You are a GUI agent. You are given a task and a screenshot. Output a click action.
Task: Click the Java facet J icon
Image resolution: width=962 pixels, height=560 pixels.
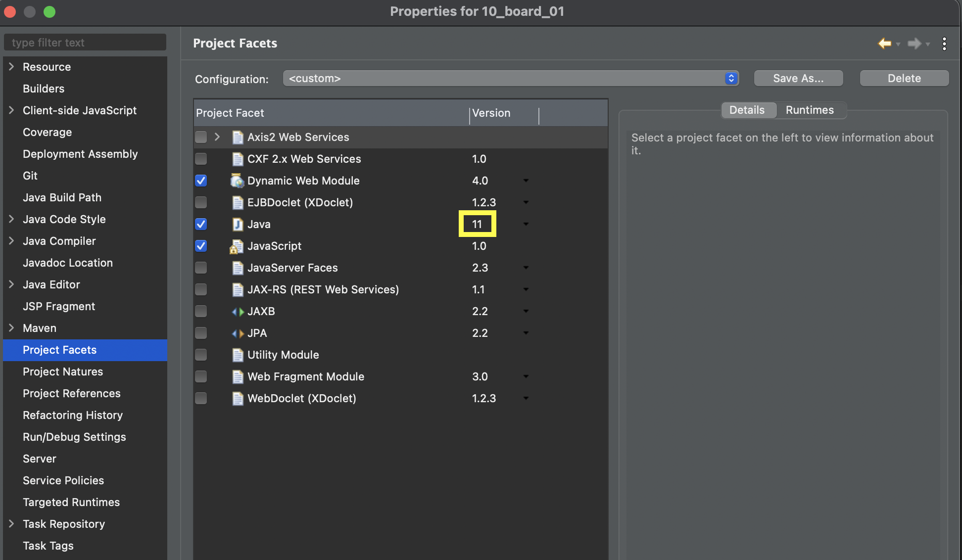[x=238, y=224]
